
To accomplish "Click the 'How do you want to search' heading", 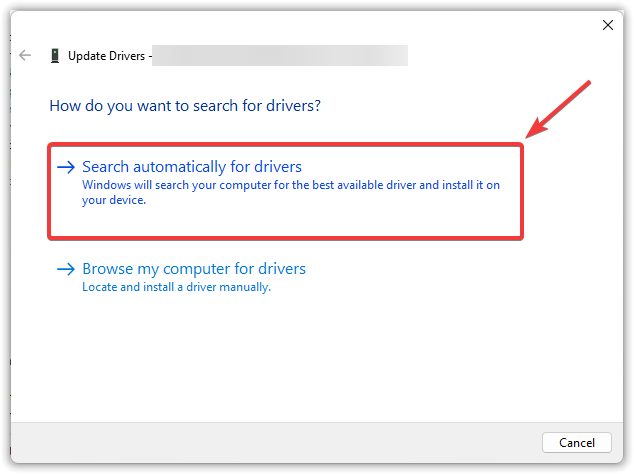I will pyautogui.click(x=185, y=106).
